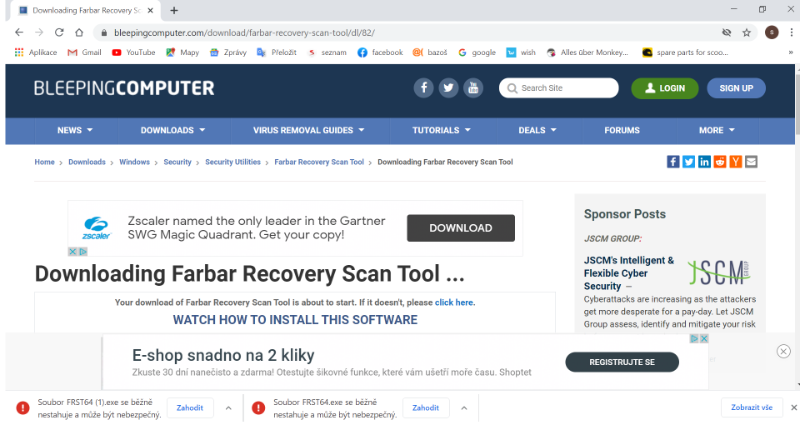Screen dimensions: 800x425
Task: Open BleepingComputer YouTube channel icon in header
Action: (x=473, y=88)
